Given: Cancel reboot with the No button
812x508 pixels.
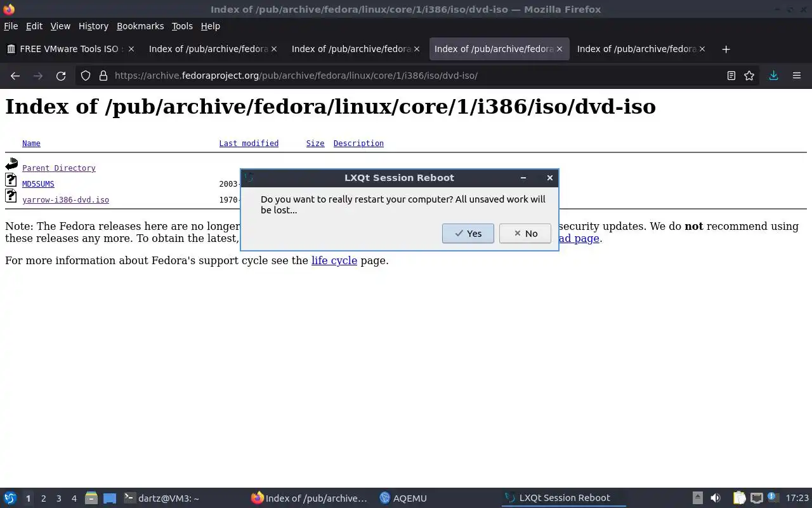Looking at the screenshot, I should pos(525,233).
